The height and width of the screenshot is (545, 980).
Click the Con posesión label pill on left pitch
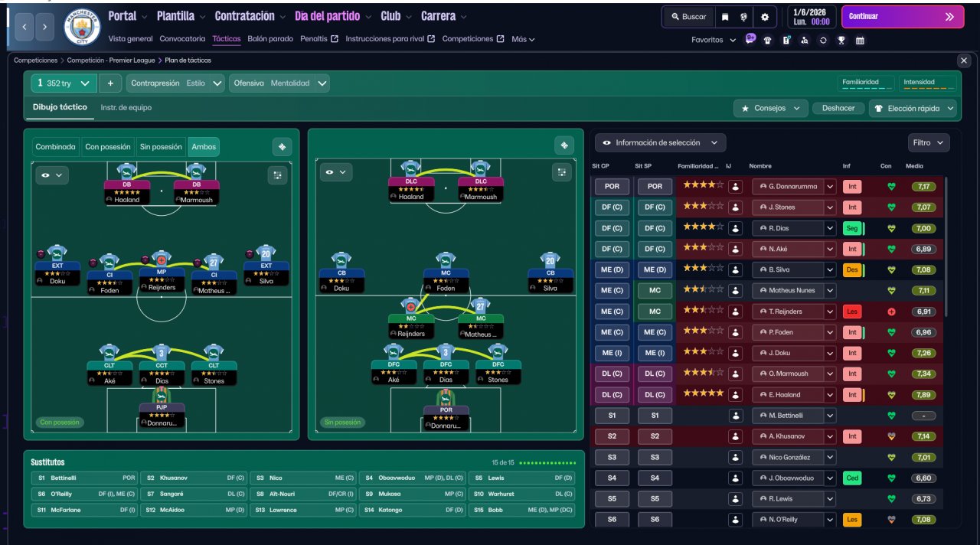coord(60,423)
